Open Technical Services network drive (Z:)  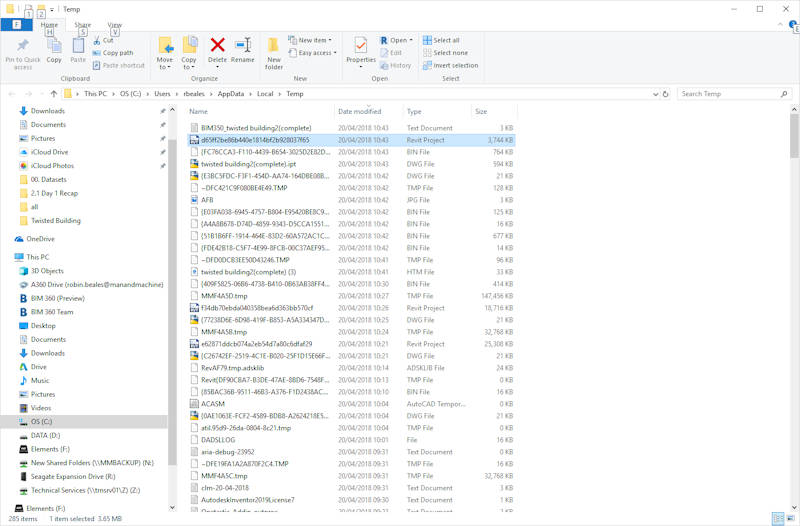coord(85,490)
